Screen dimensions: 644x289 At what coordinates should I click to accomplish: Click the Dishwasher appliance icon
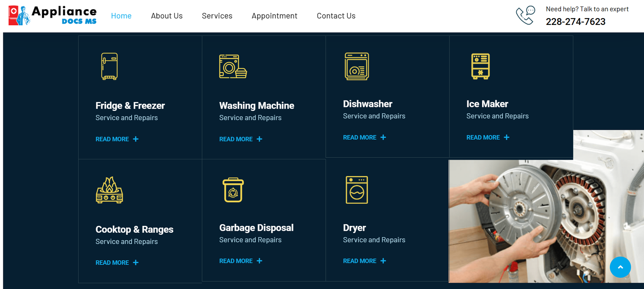357,66
